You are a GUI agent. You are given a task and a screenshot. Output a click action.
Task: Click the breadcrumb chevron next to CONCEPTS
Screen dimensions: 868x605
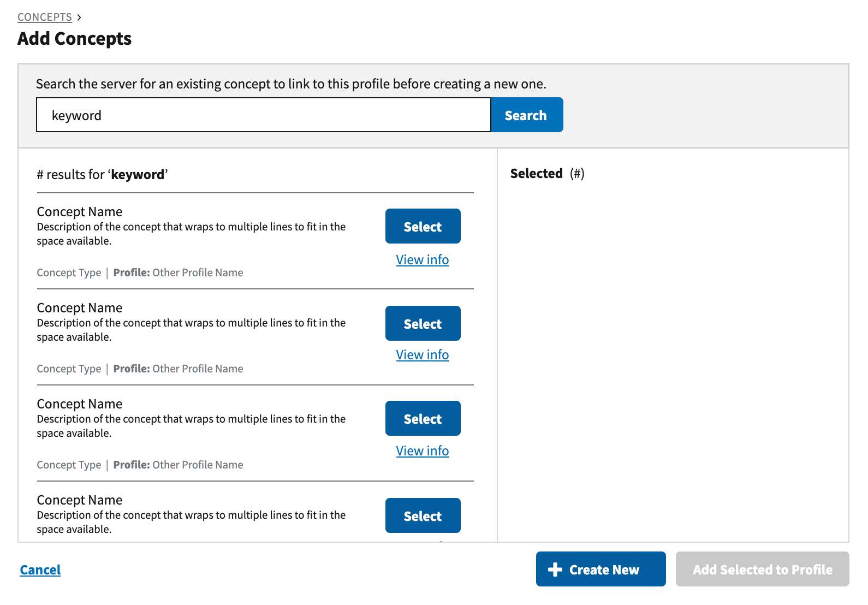tap(79, 17)
